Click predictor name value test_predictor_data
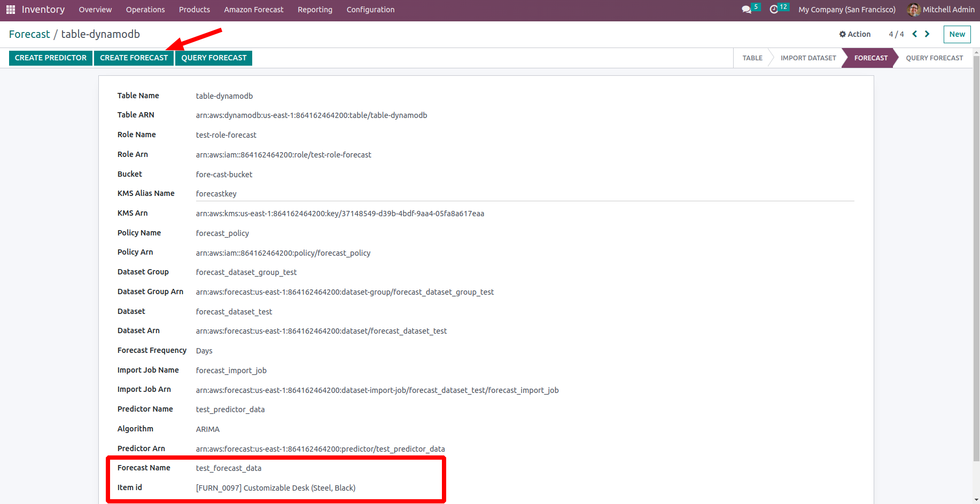This screenshot has width=980, height=504. [230, 409]
